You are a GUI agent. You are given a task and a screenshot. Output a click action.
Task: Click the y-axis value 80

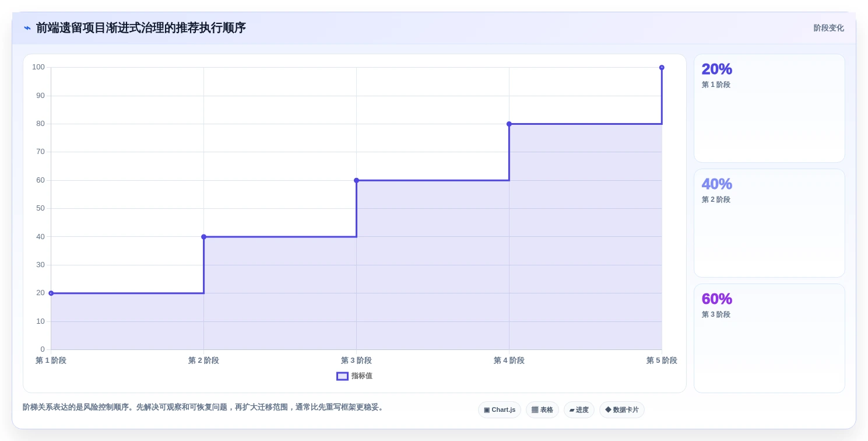click(40, 124)
